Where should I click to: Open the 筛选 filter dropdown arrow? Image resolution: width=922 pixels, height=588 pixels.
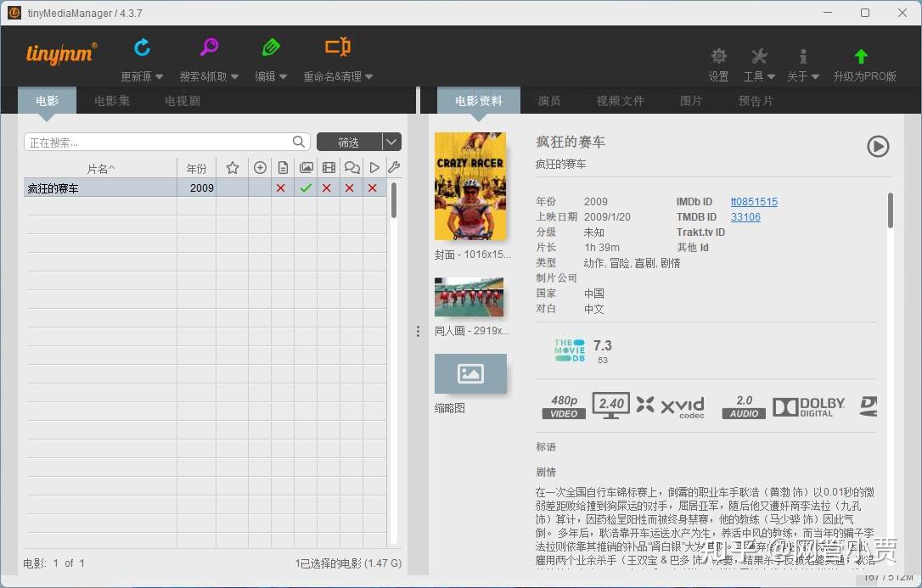point(391,141)
